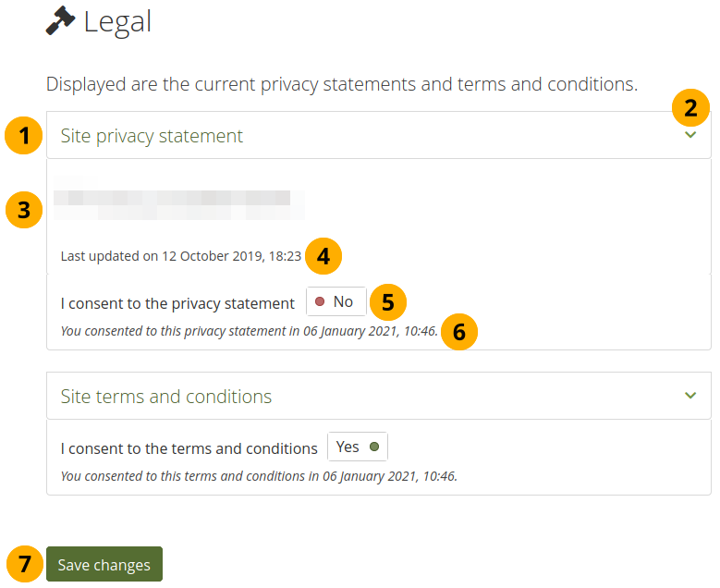Toggle the privacy statement consent switch showing No
720x588 pixels.
click(x=336, y=302)
